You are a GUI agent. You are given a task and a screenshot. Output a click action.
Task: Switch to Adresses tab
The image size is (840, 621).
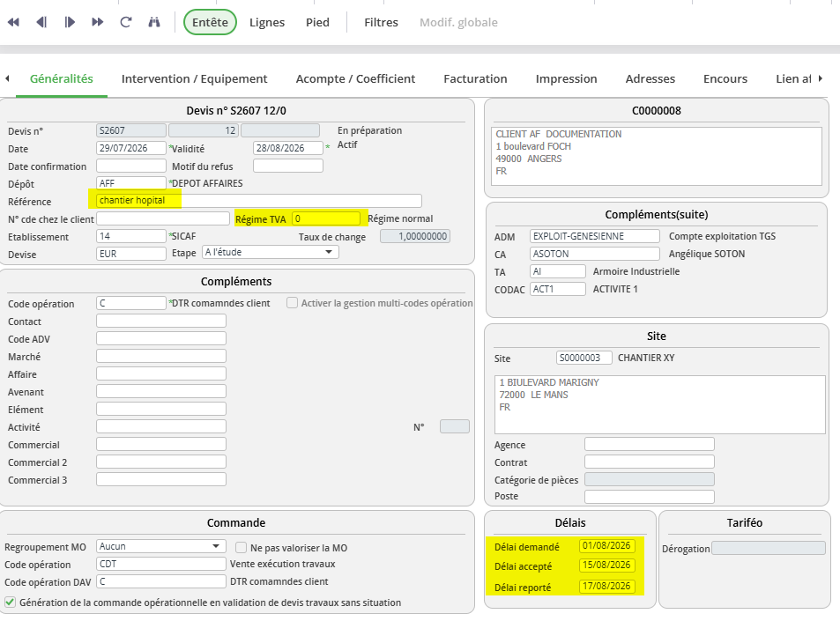tap(650, 78)
